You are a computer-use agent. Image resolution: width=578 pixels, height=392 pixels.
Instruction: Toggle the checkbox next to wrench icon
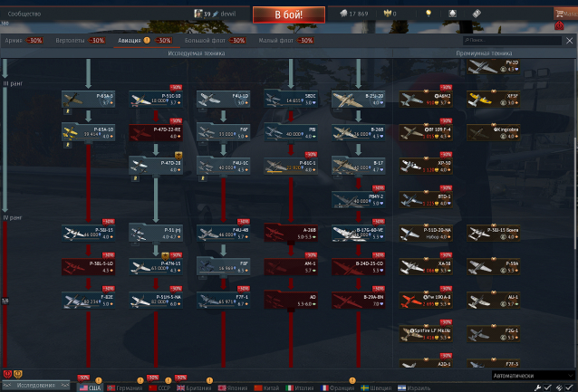547,387
